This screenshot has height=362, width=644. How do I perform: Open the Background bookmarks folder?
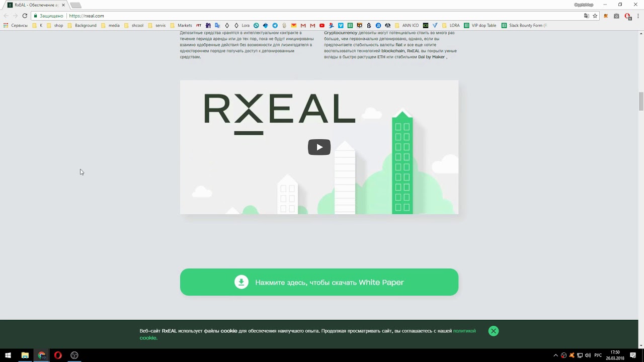click(82, 25)
